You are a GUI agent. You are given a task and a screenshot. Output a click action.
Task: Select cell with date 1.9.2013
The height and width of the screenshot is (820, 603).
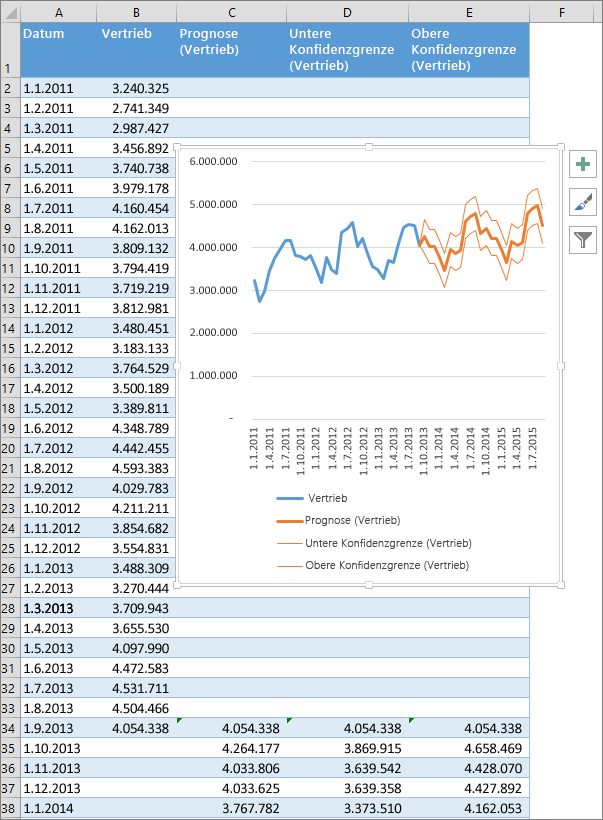click(x=59, y=728)
